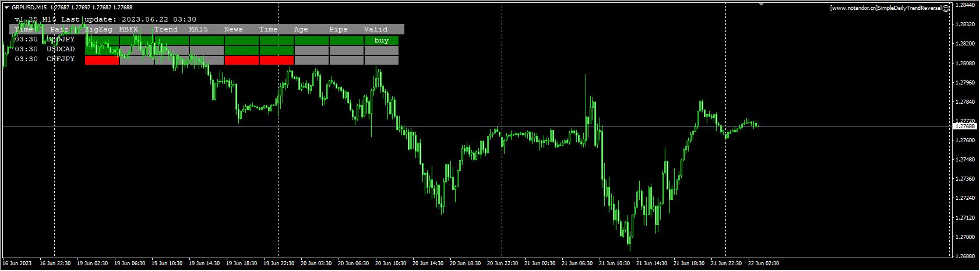Click the grey Valid cell for USDCAD

pyautogui.click(x=382, y=50)
